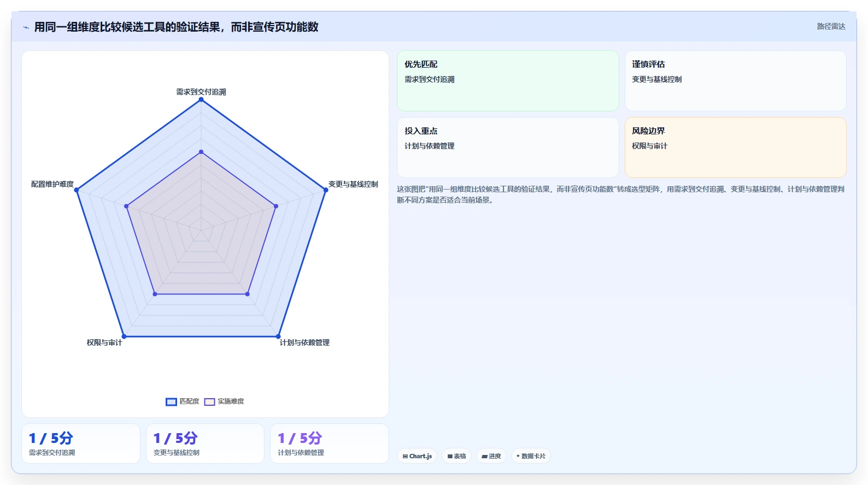Toggle the 实施难度 legend swatch
The image size is (868, 485).
tap(209, 402)
